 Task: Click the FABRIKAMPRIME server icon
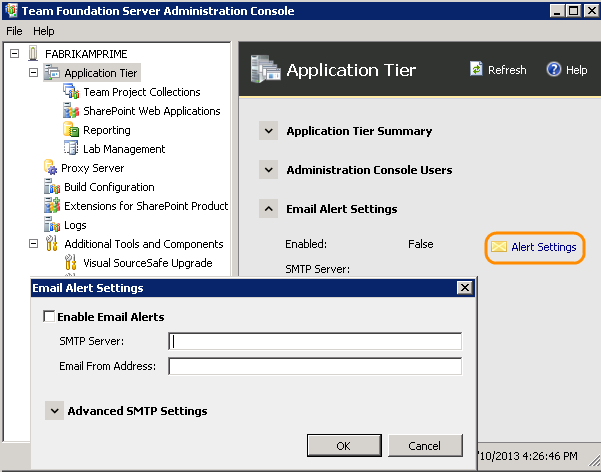tap(33, 53)
